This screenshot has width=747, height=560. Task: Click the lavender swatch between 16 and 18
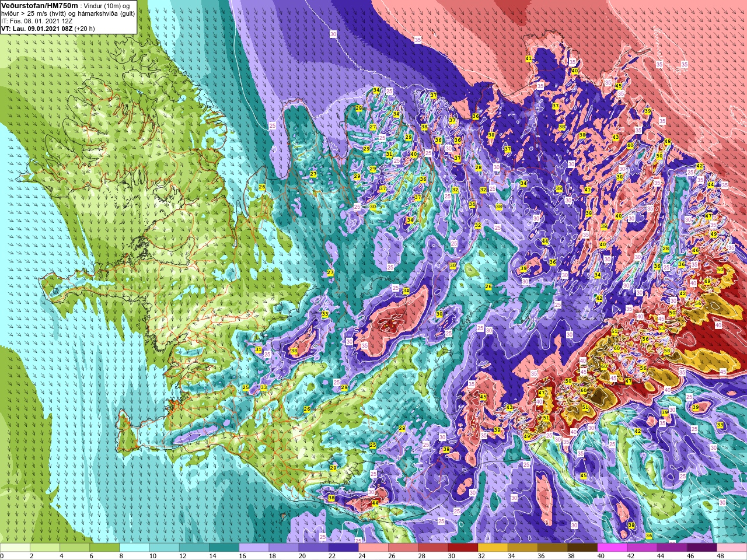point(253,547)
